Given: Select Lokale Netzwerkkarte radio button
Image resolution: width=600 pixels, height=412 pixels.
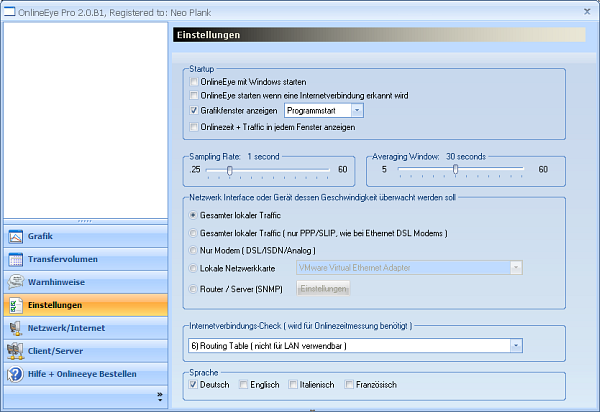Looking at the screenshot, I should click(193, 268).
